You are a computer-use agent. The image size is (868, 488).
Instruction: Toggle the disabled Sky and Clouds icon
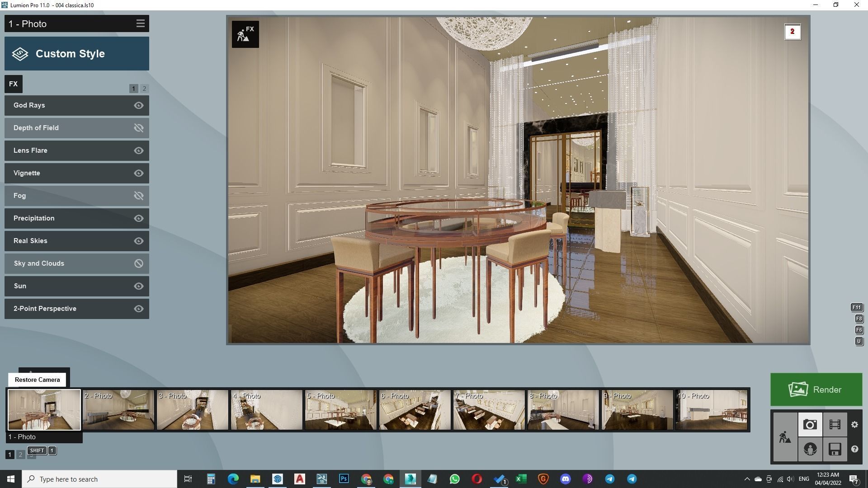(x=139, y=263)
